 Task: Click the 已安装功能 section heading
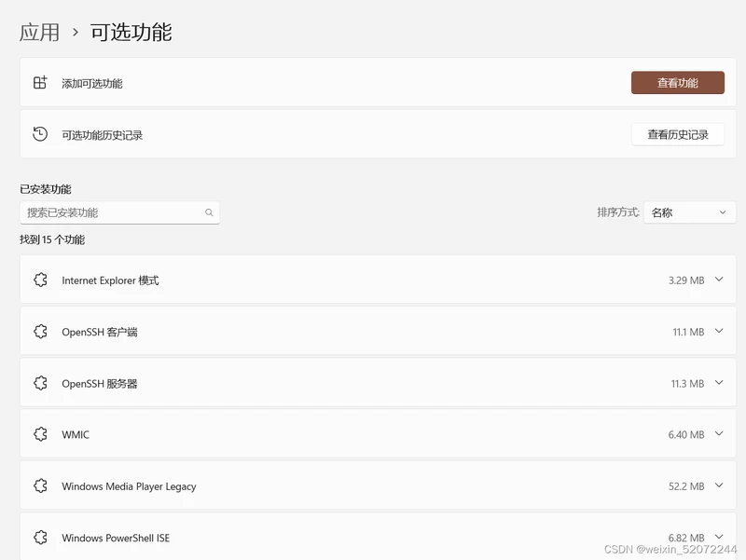coord(45,189)
